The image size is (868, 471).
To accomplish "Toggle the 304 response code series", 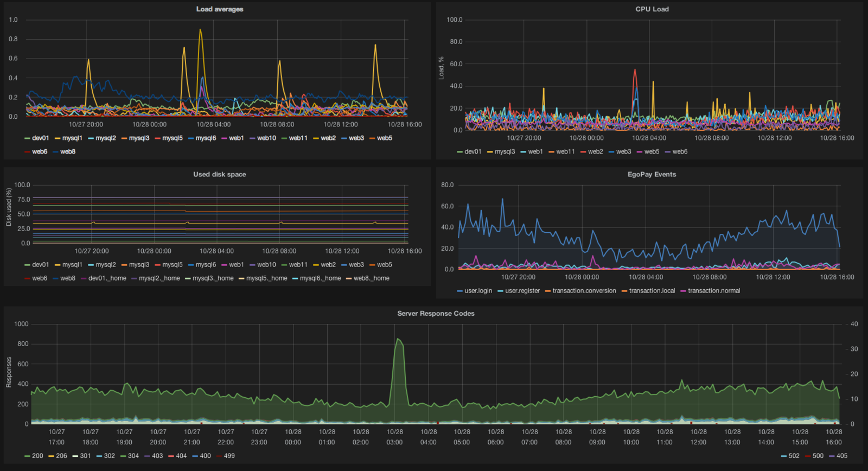I will (x=133, y=456).
